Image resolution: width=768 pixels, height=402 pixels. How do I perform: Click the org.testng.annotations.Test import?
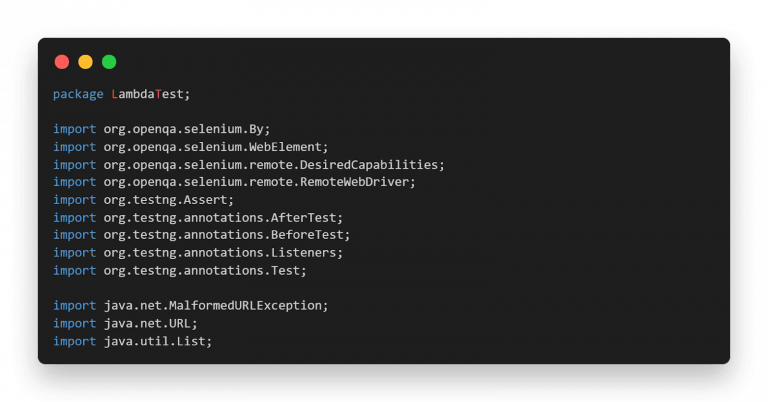pos(205,270)
